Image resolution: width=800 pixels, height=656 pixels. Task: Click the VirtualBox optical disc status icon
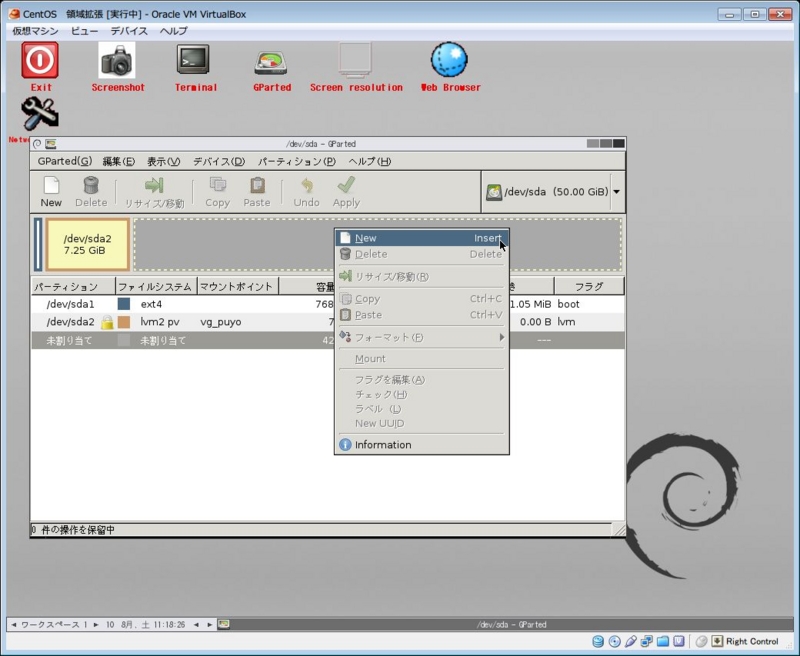click(x=614, y=641)
